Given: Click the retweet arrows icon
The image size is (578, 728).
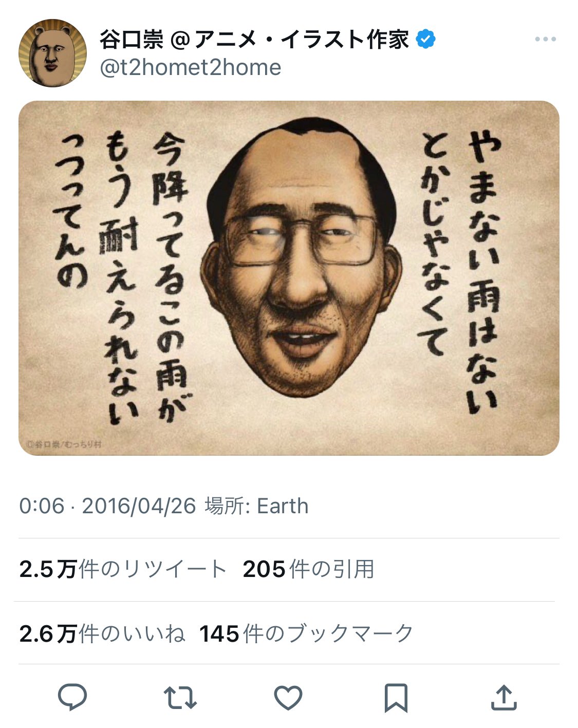Looking at the screenshot, I should click(x=180, y=698).
